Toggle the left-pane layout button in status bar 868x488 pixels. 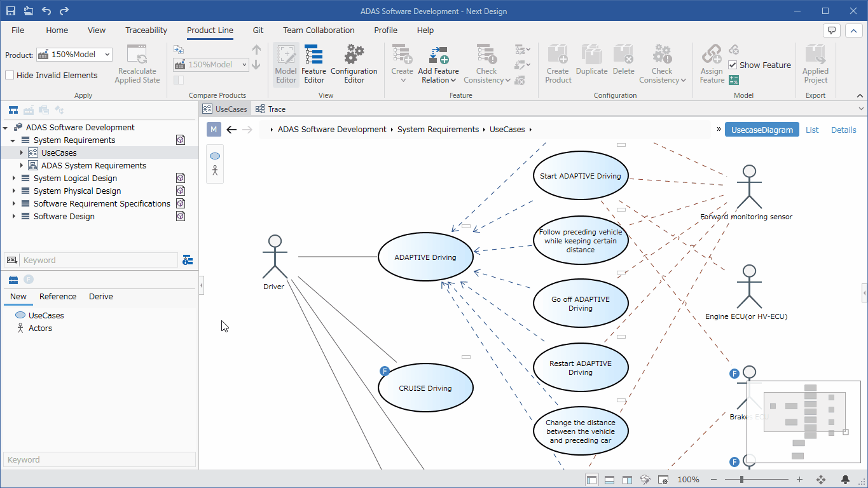click(592, 480)
